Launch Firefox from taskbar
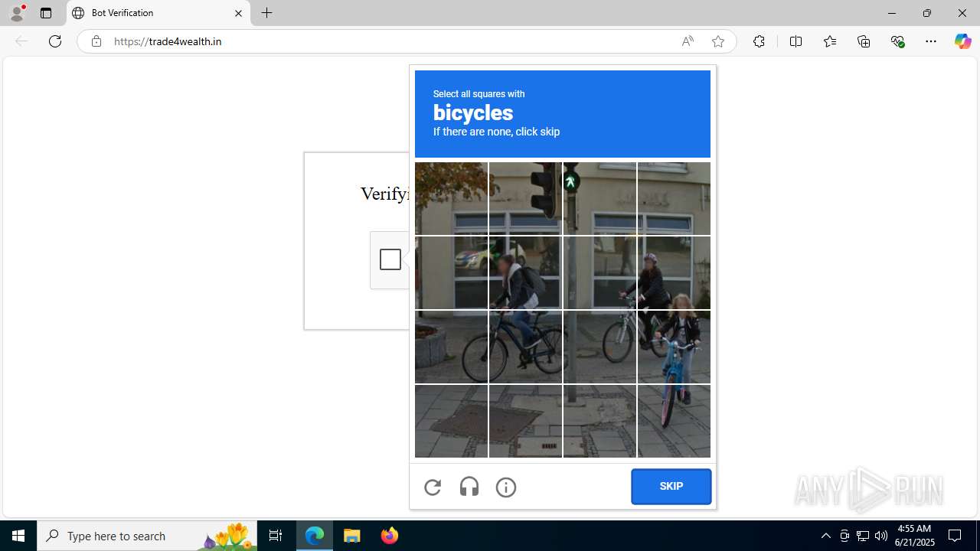 tap(390, 536)
